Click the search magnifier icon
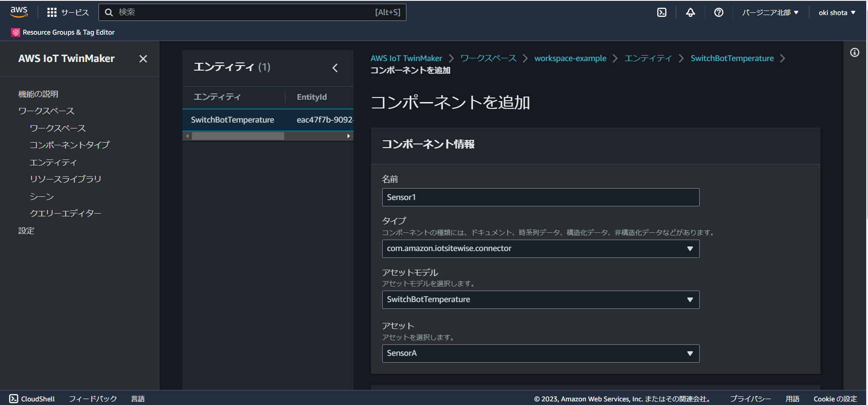Image resolution: width=868 pixels, height=405 pixels. (109, 12)
